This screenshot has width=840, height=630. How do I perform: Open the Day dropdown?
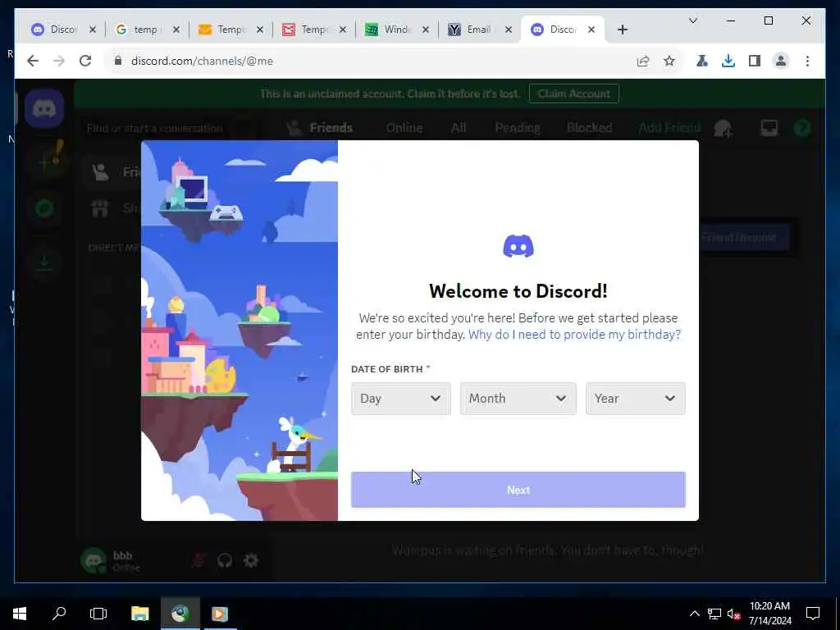pos(400,399)
